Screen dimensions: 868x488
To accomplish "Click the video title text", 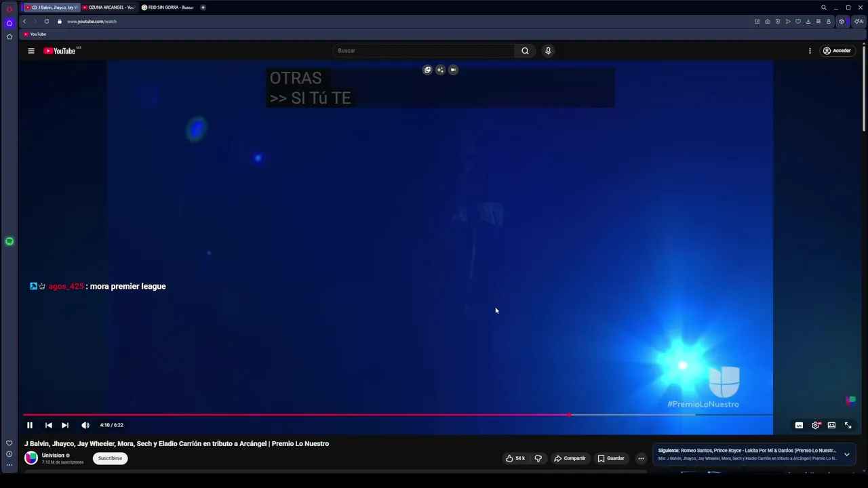I will pyautogui.click(x=177, y=444).
